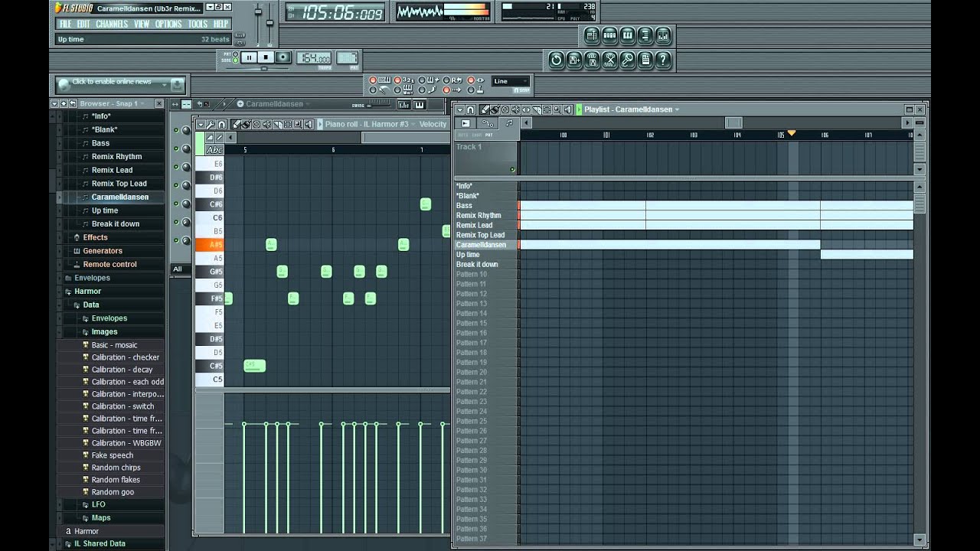
Task: Toggle typing keyboard to piano switch
Action: 373,80
